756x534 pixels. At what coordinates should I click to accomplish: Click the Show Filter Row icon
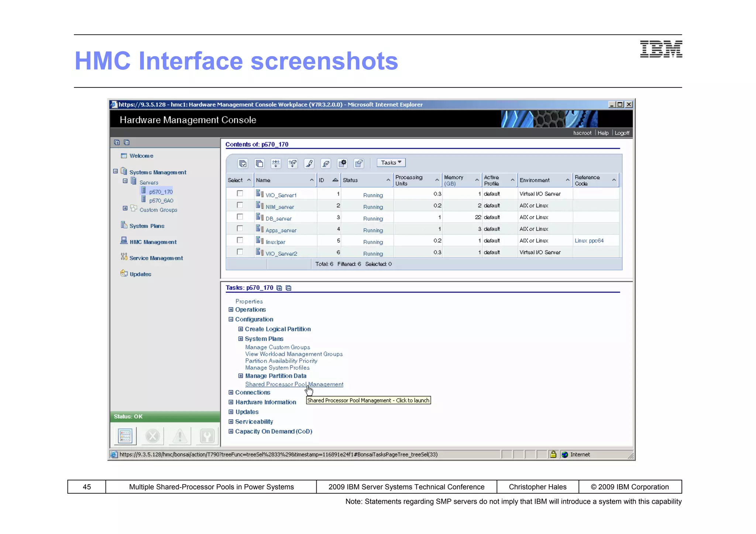tap(276, 163)
